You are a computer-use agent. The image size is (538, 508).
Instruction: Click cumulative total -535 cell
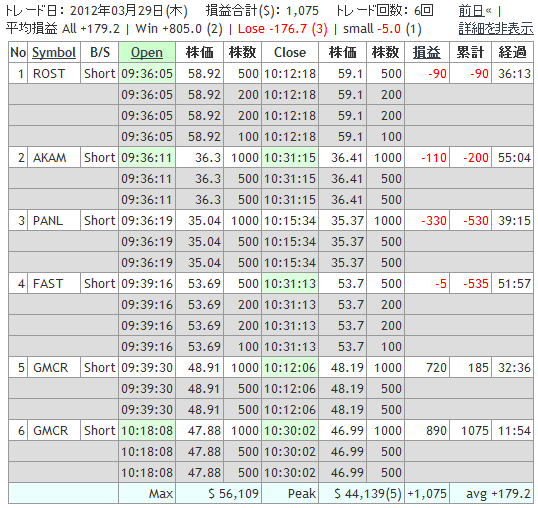pyautogui.click(x=470, y=284)
